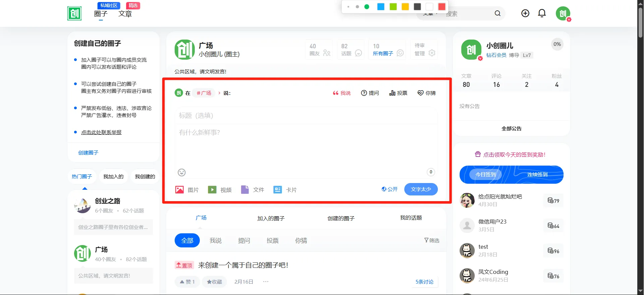Insert a card with 卡片 icon
Image resolution: width=644 pixels, height=295 pixels.
(x=278, y=190)
